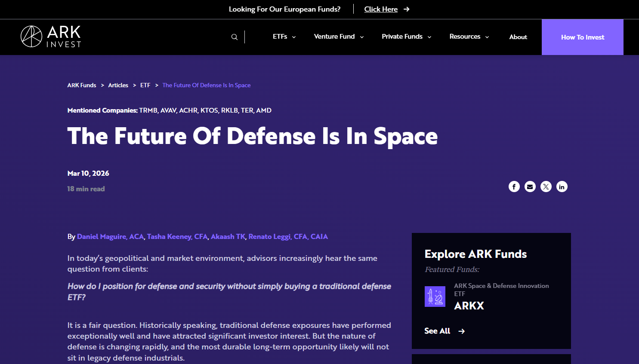Click the arrow beside Click Here
The image size is (639, 364).
(x=406, y=9)
